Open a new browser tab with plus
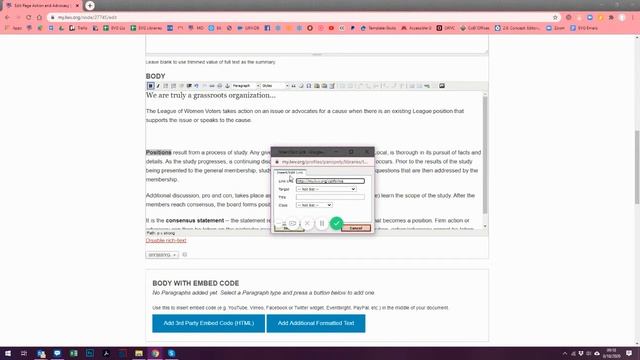 90,6
